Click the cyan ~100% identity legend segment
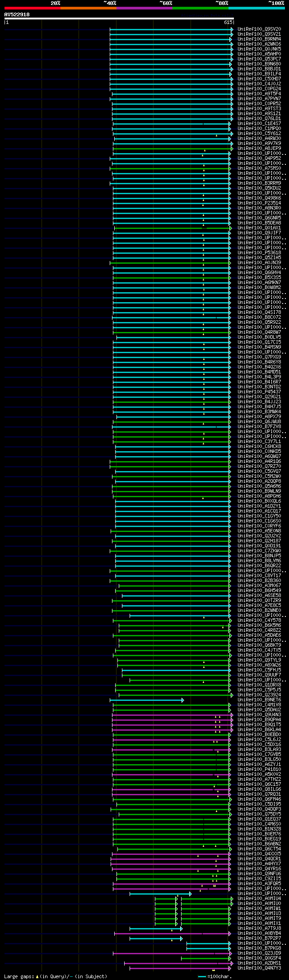The width and height of the screenshot is (289, 980). pos(256,8)
